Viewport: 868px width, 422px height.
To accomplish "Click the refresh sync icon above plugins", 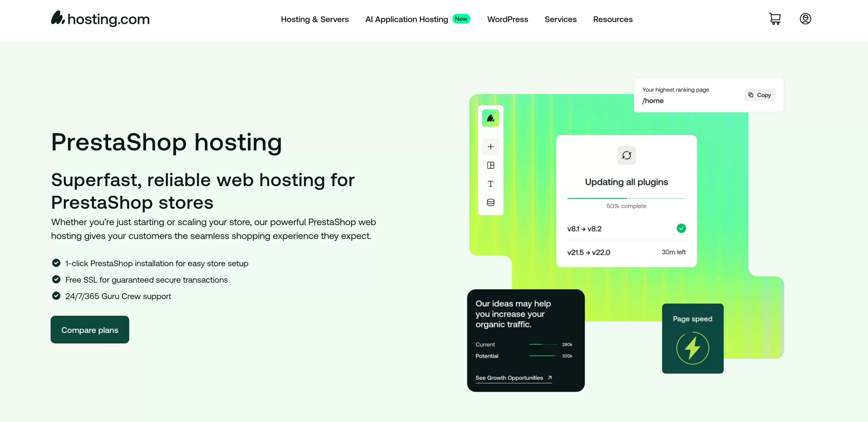I will [x=627, y=155].
